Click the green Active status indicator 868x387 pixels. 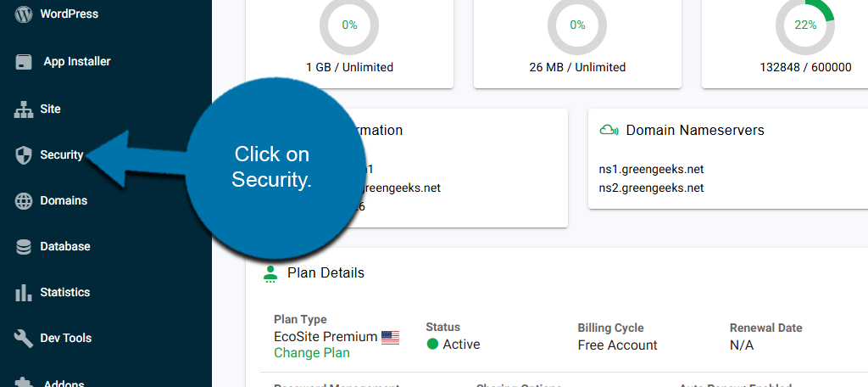(432, 345)
